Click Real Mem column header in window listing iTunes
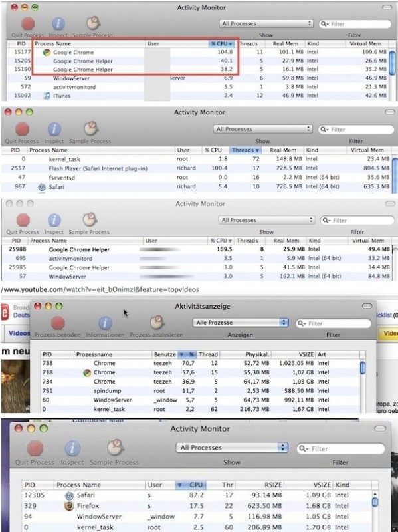Screen dimensions: 398x532 click(285, 43)
